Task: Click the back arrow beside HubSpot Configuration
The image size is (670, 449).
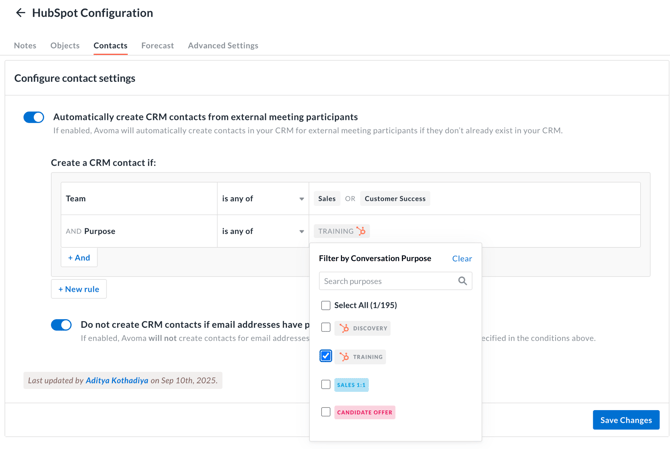Action: (20, 13)
